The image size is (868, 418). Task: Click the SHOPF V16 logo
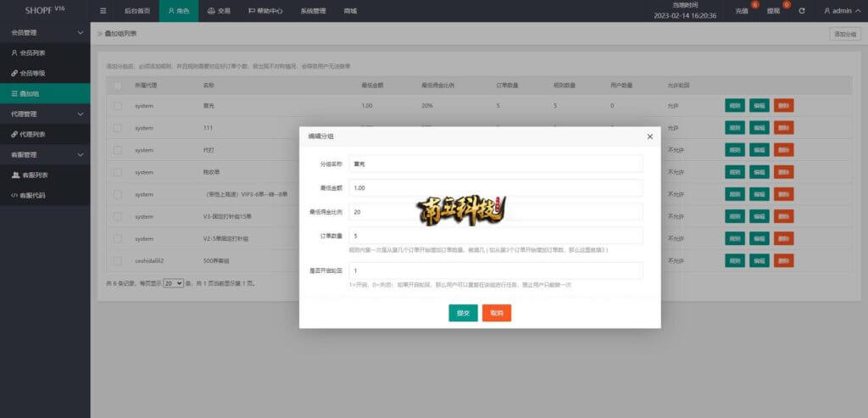[45, 10]
